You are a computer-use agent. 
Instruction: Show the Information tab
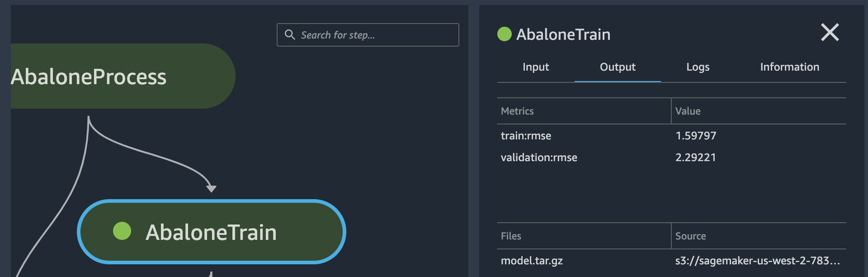click(x=789, y=67)
